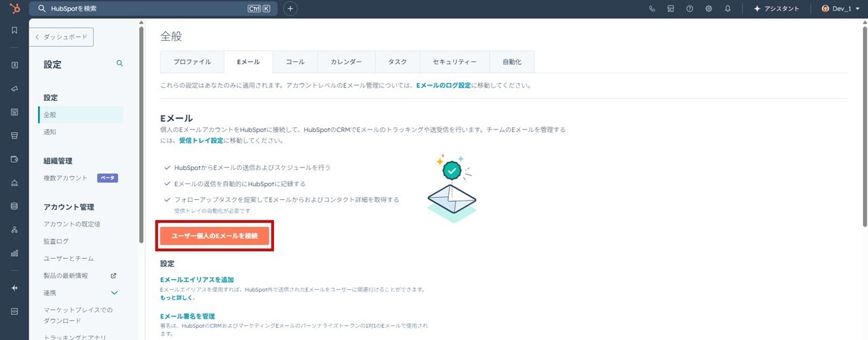
Task: Switch to the プロファイル tab
Action: 192,62
